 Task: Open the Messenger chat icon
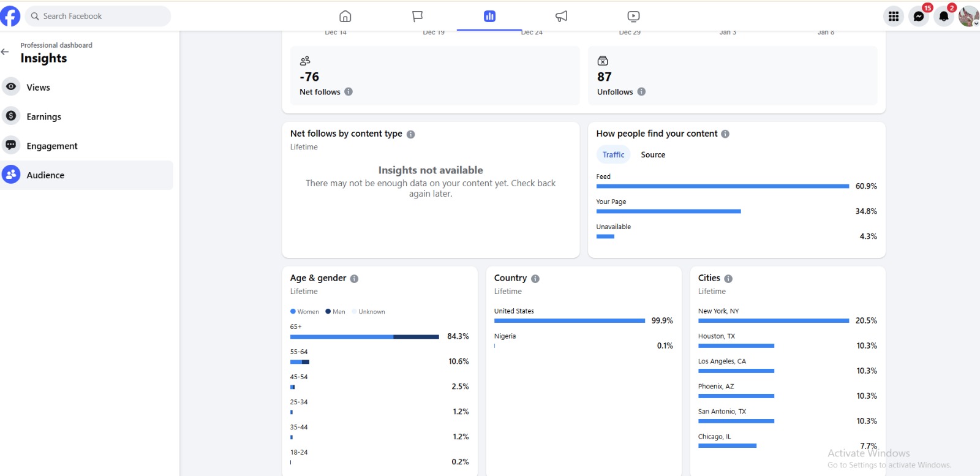point(918,17)
